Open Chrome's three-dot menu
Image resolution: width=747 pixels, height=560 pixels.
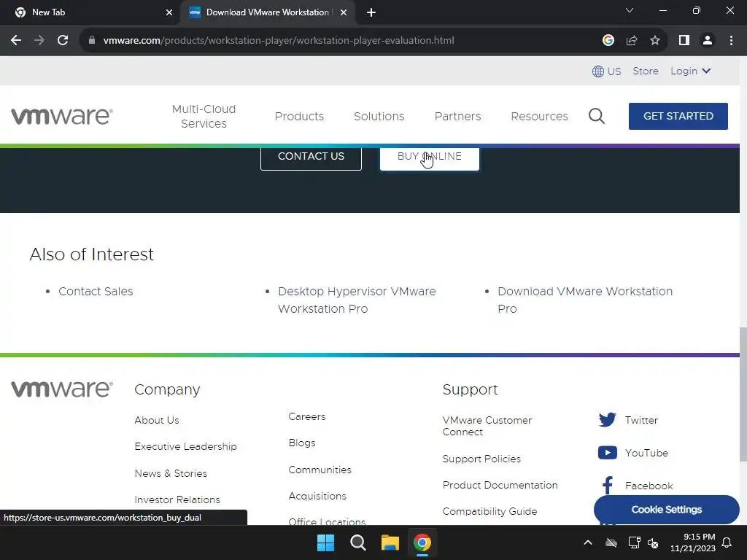[731, 41]
